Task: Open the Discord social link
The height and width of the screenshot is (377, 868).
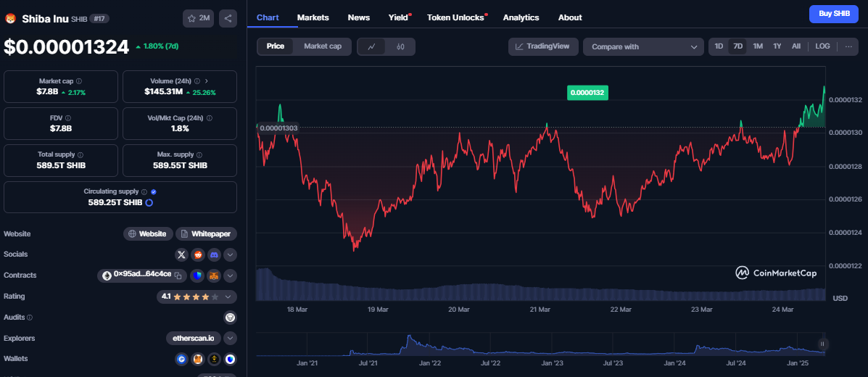Action: (214, 254)
